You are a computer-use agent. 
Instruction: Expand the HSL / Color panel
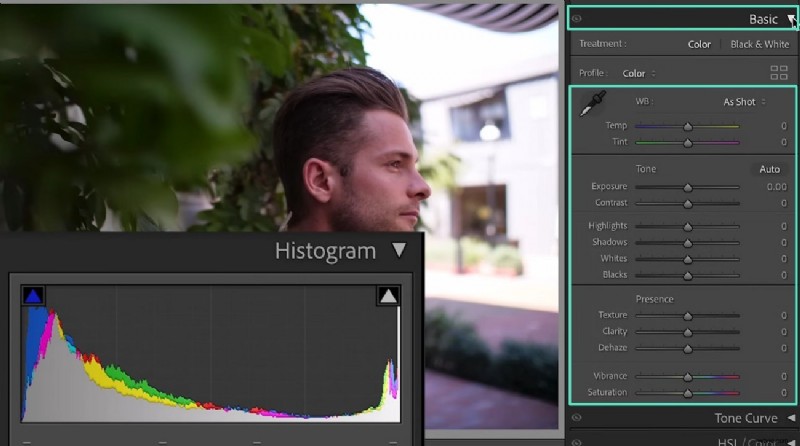point(791,442)
